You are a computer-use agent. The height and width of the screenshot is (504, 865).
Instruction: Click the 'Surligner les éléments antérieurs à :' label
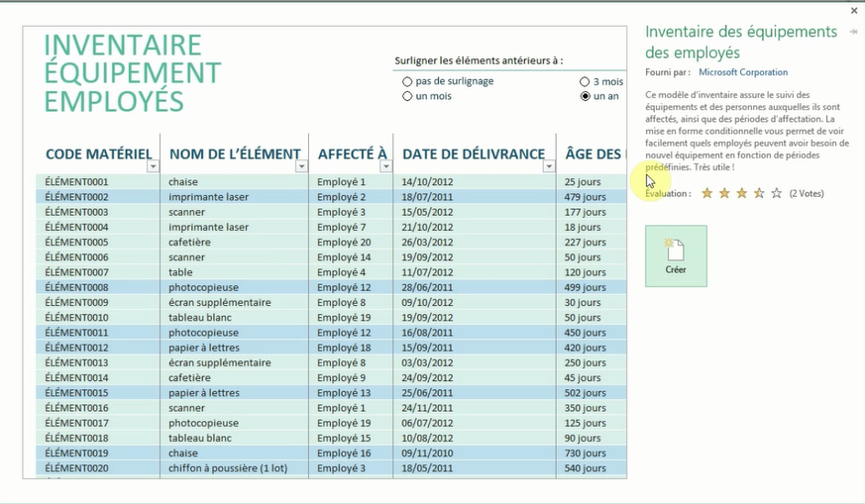click(x=479, y=60)
